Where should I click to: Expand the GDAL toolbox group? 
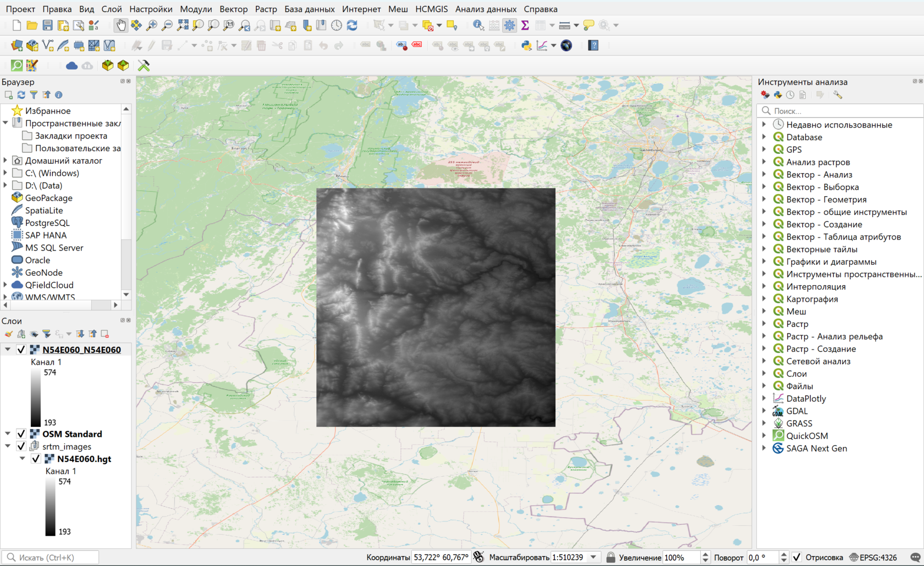[764, 411]
